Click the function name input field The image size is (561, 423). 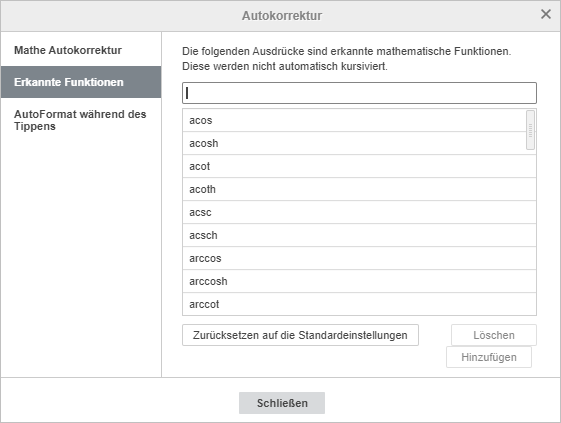(x=359, y=93)
